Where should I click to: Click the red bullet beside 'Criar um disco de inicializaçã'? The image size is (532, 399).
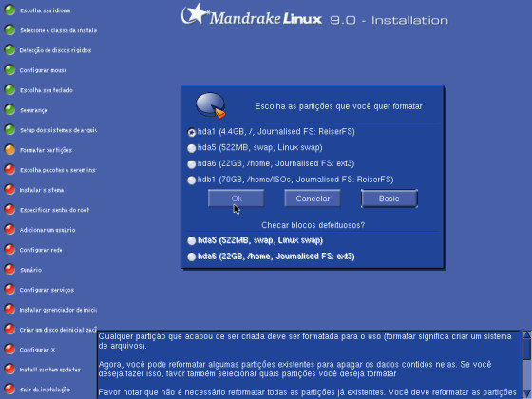(x=9, y=330)
